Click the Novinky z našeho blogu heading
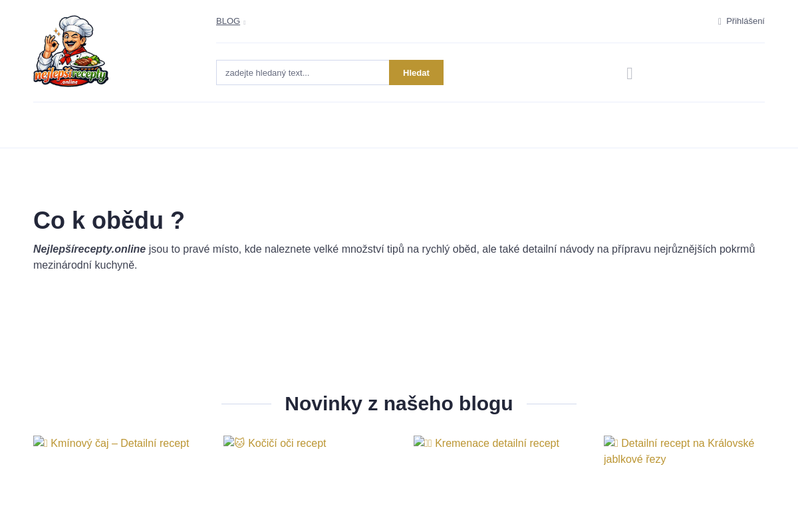798x532 pixels. point(398,403)
